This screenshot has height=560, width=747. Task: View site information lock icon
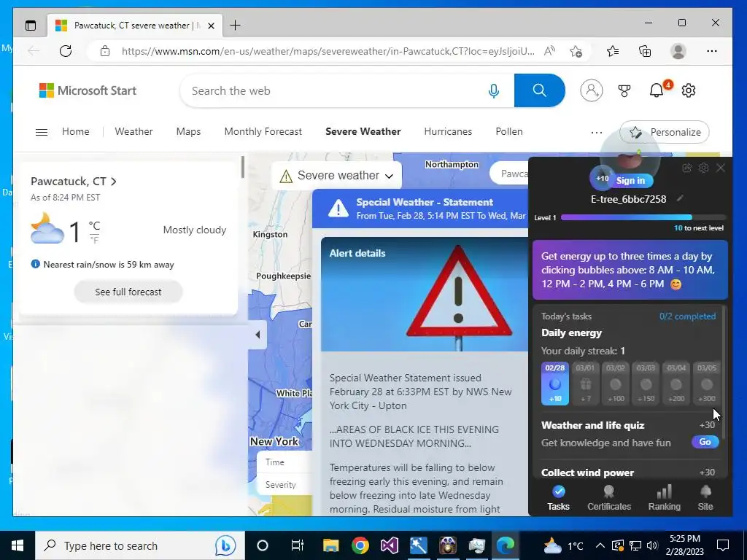pyautogui.click(x=105, y=51)
